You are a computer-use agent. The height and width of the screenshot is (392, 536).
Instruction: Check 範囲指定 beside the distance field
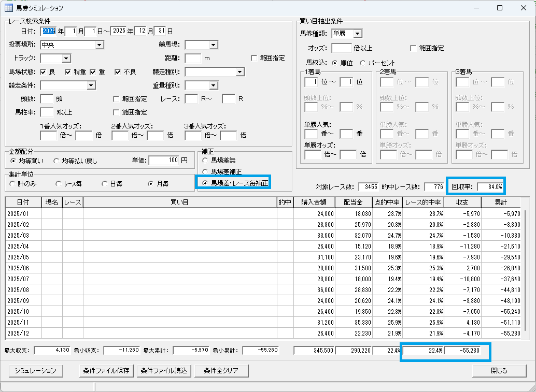254,58
